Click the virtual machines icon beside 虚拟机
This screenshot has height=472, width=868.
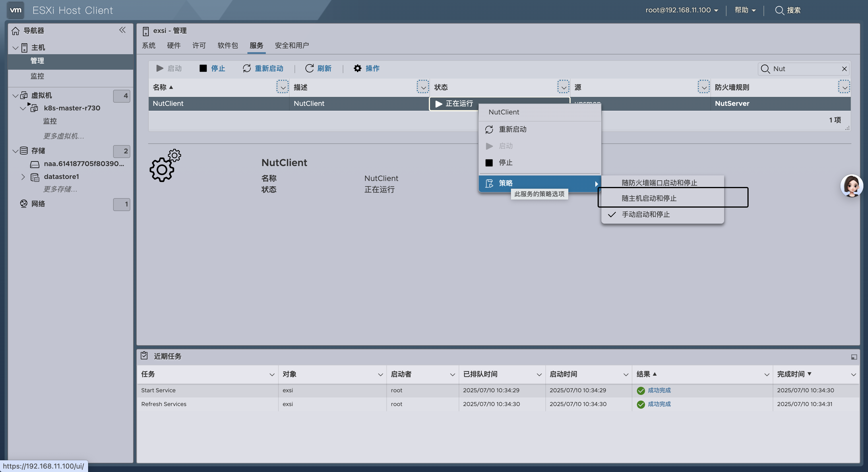(24, 95)
